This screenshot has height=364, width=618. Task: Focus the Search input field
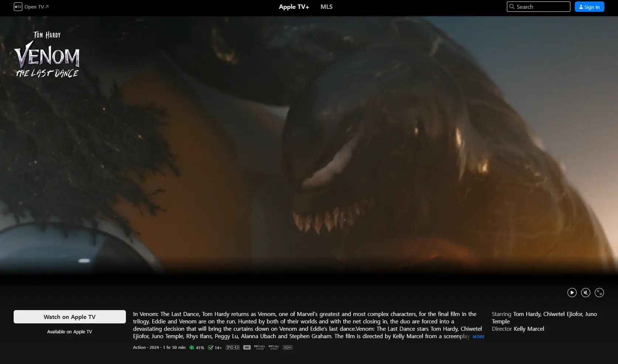(x=538, y=7)
